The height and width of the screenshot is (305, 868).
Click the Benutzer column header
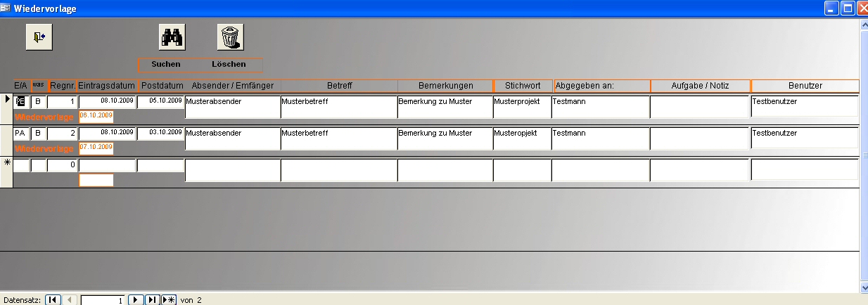click(805, 86)
